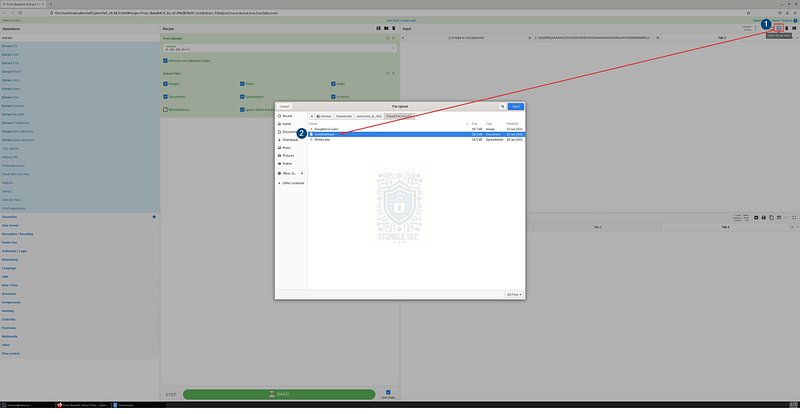Expand the Forensics category
This screenshot has height=414, width=800.
tap(80, 328)
